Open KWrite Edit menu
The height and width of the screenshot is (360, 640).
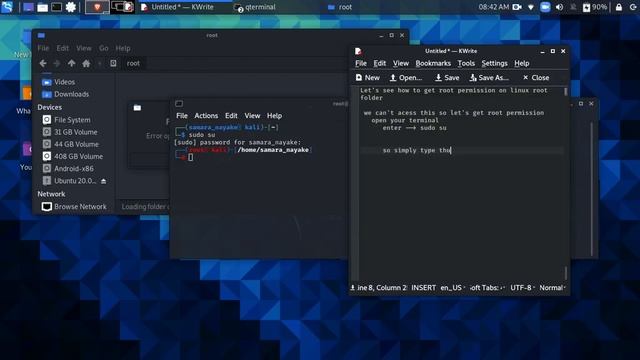[x=380, y=63]
